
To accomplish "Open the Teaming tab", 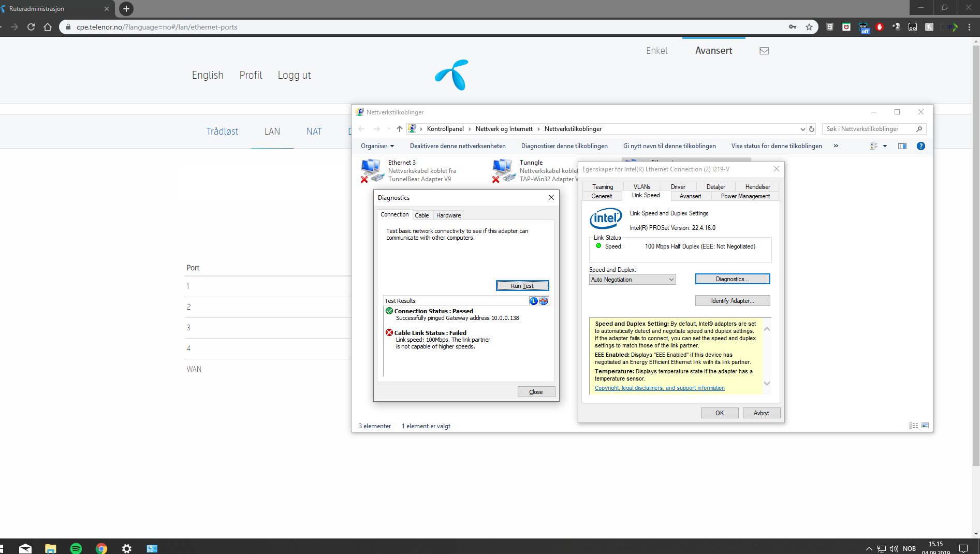I will pyautogui.click(x=603, y=187).
